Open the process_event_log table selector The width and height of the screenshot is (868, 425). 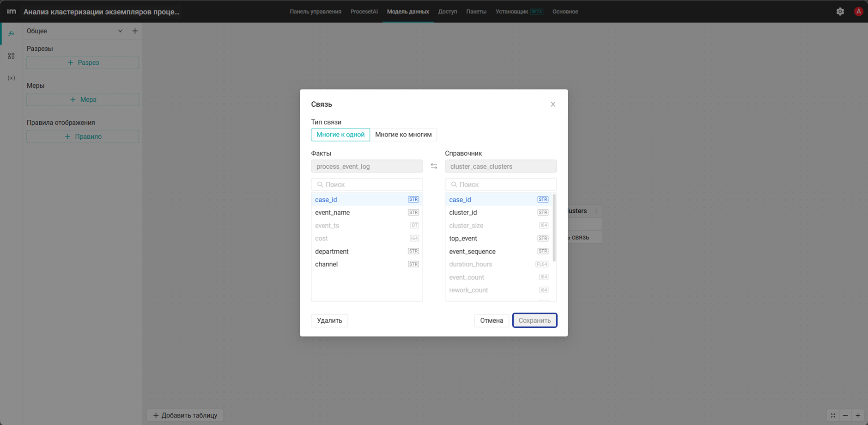367,166
